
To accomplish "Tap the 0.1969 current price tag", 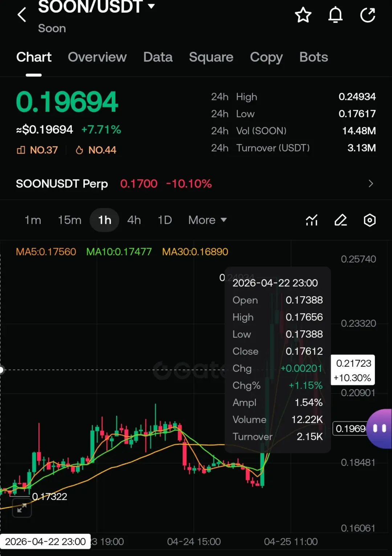I will tap(350, 429).
